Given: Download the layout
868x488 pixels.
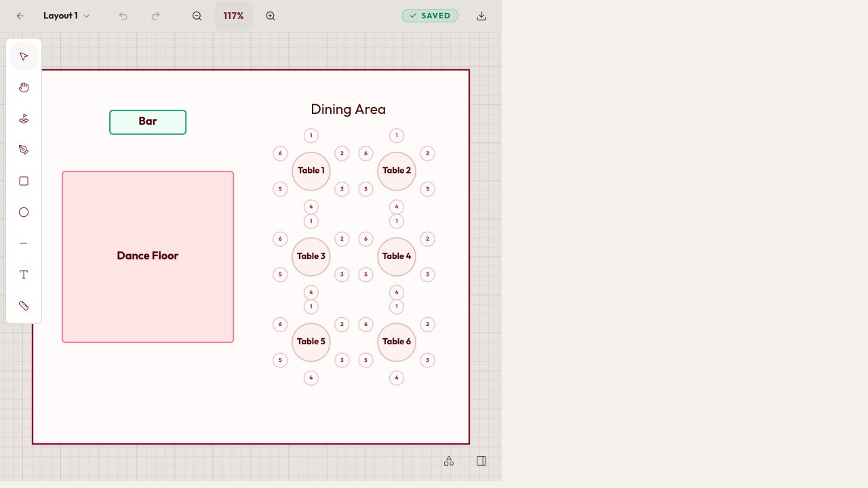Looking at the screenshot, I should point(481,16).
